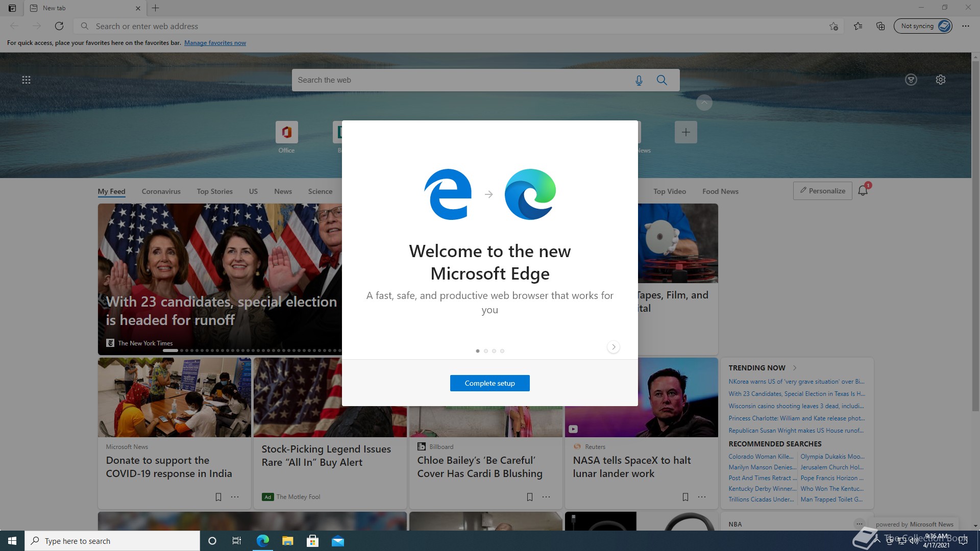Click the Personalize button
This screenshot has height=551, width=980.
[x=822, y=191]
